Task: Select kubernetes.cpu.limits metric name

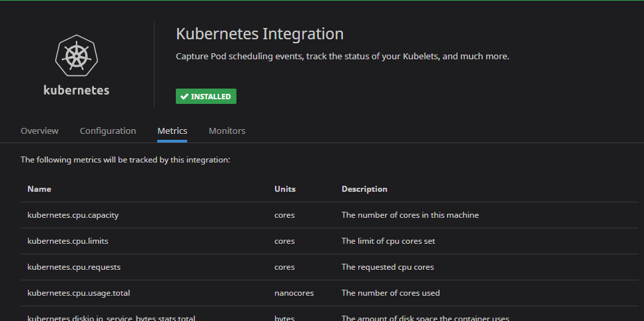Action: (x=68, y=241)
